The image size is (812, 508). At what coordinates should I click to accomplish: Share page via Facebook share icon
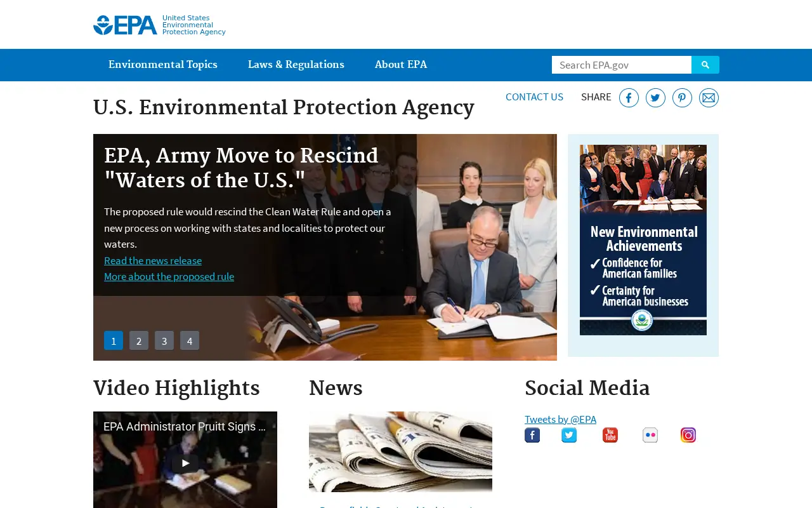(629, 98)
